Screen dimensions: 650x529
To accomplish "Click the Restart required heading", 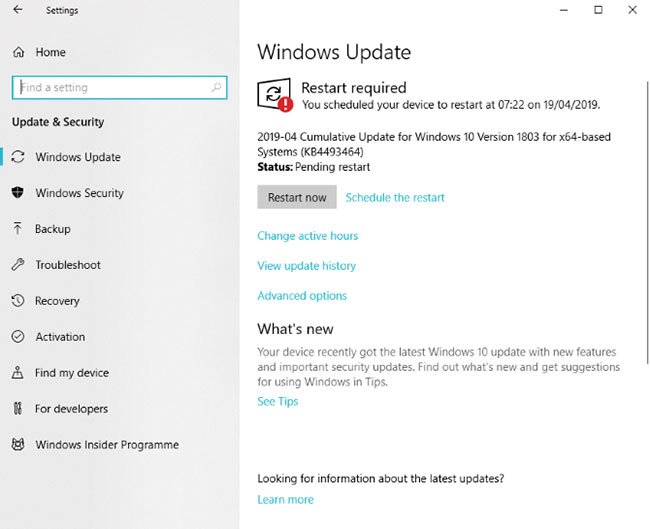I will tap(354, 88).
